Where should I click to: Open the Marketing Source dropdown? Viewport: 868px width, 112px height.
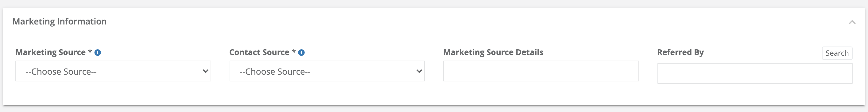pos(113,71)
